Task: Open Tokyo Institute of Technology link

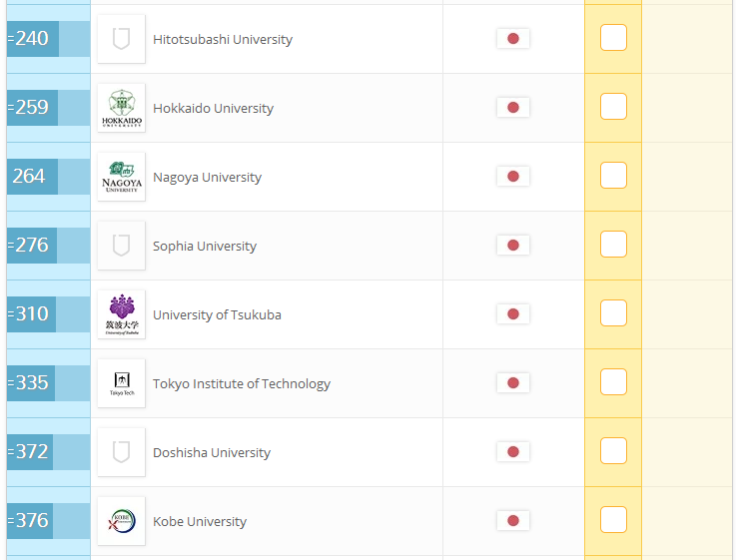Action: [242, 383]
